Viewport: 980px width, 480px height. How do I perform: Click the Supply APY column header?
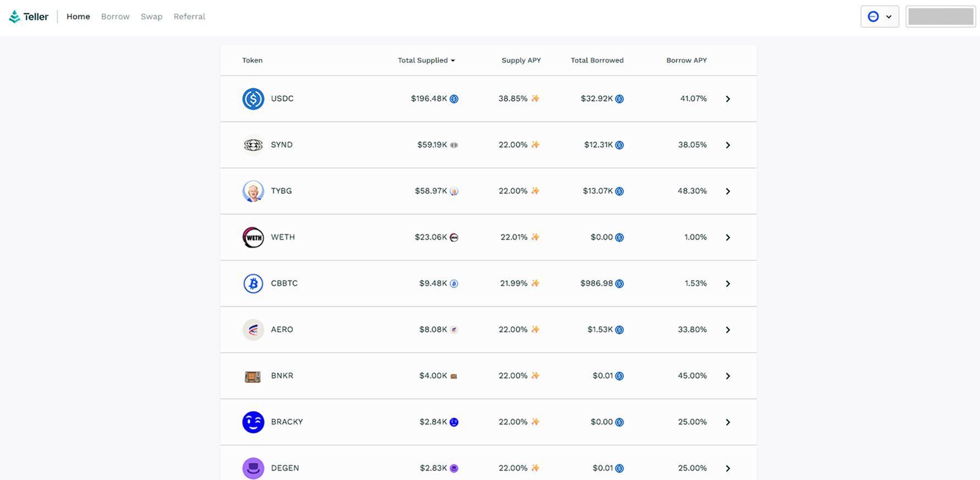point(521,60)
